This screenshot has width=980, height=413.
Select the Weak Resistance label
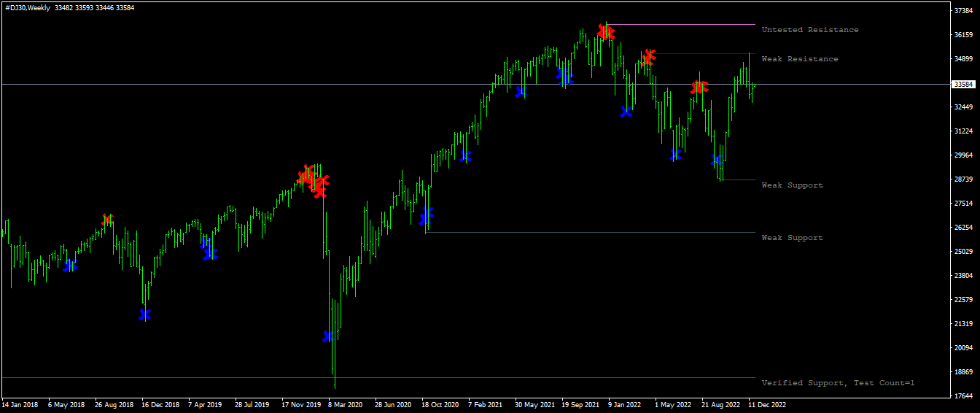(799, 59)
